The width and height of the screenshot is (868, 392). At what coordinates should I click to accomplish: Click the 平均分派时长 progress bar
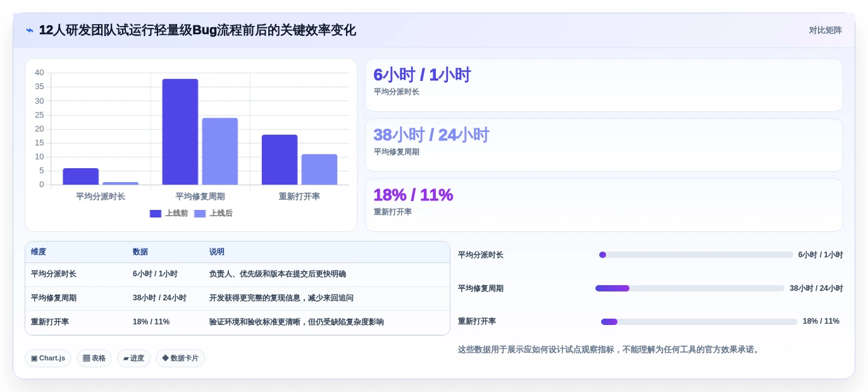[696, 255]
